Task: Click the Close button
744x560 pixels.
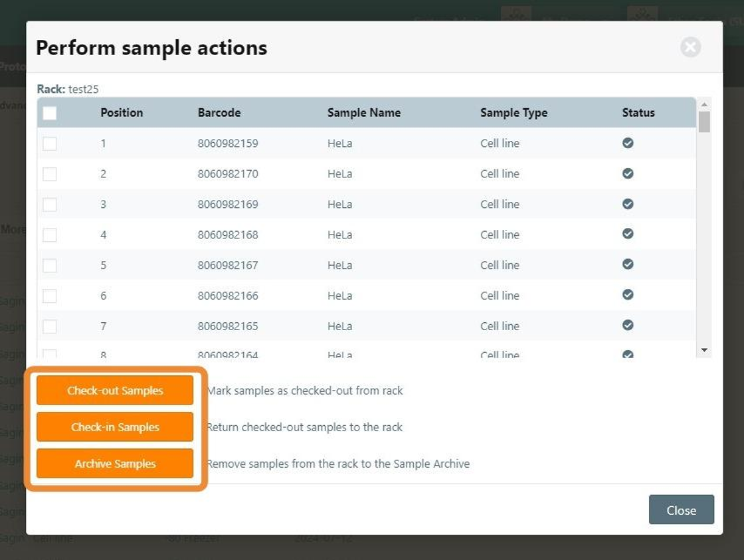Action: click(x=682, y=510)
